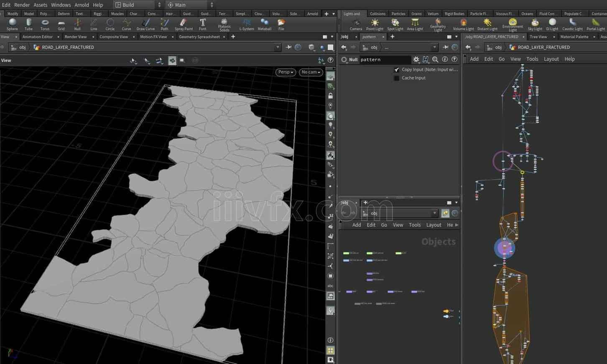
Task: Open the Main radial menu dropdown
Action: click(x=190, y=5)
